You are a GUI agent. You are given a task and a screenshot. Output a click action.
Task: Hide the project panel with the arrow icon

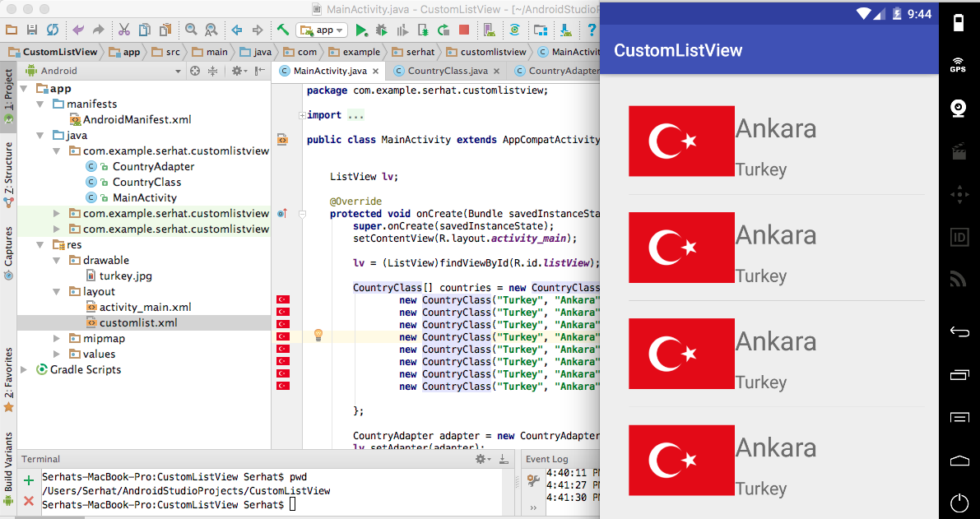[x=260, y=71]
